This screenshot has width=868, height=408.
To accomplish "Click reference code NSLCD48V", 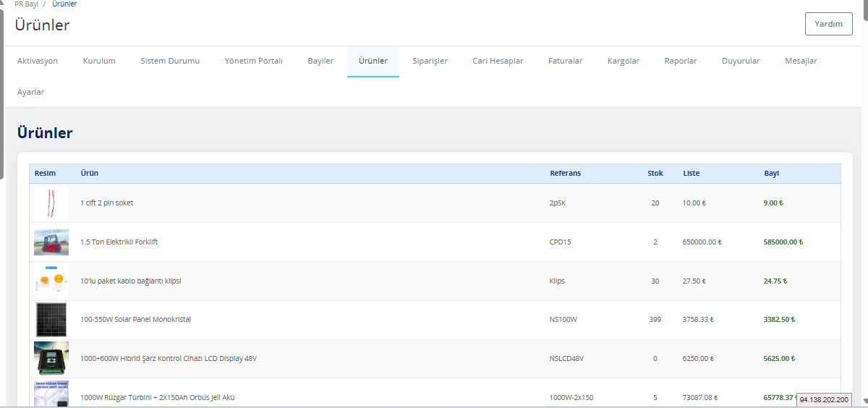I will tap(566, 359).
